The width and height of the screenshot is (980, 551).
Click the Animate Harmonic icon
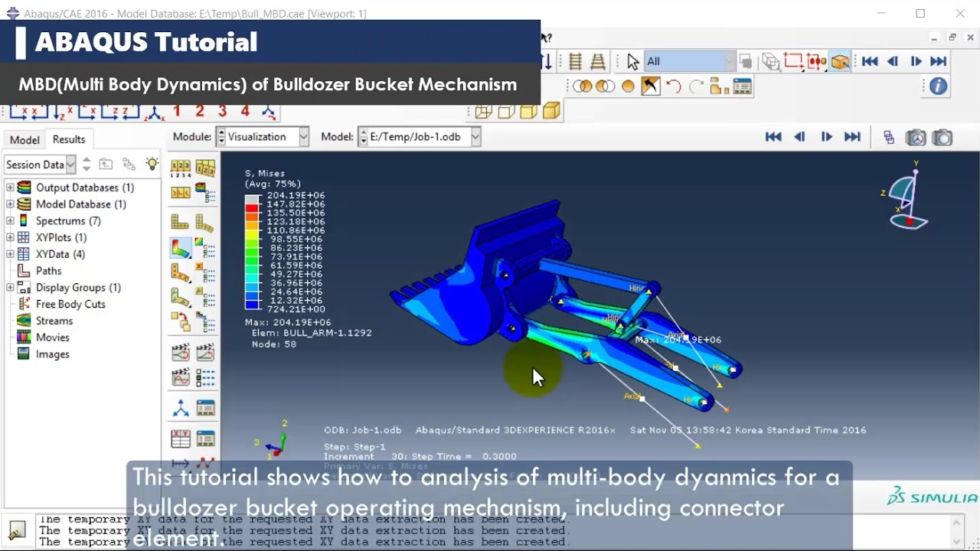pos(181,377)
